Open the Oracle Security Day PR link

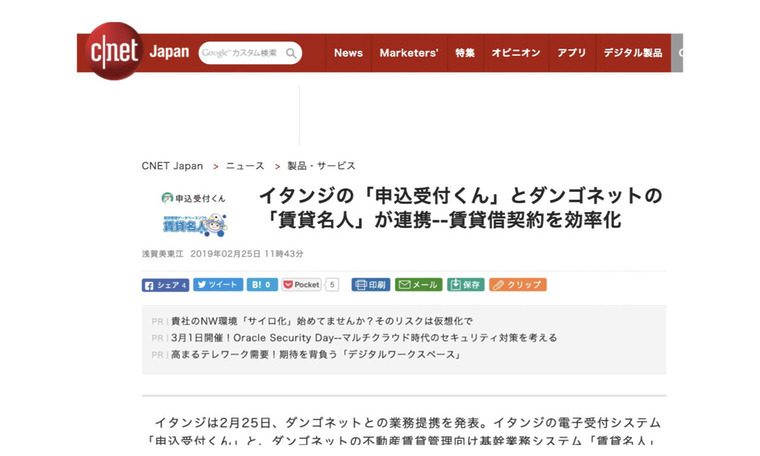click(362, 338)
